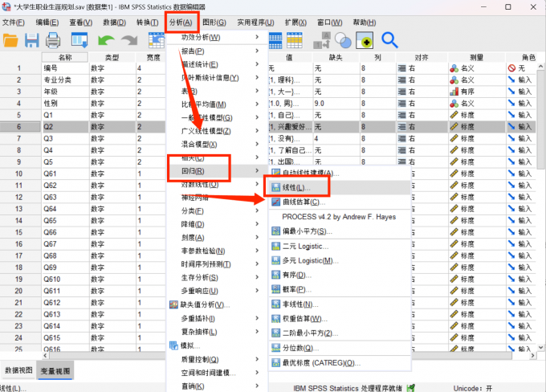The image size is (546, 392).
Task: Expand the 非参数检验 submenu arrow
Action: (257, 251)
